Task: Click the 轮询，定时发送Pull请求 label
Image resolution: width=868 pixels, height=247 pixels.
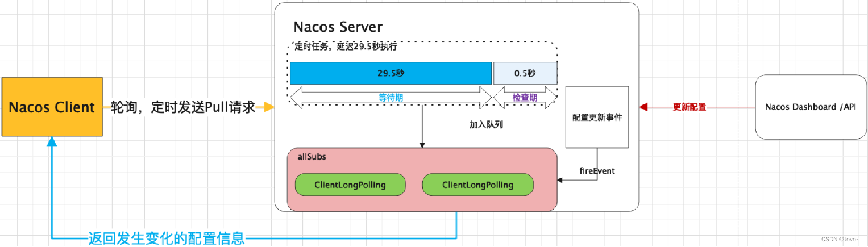Action: 182,107
